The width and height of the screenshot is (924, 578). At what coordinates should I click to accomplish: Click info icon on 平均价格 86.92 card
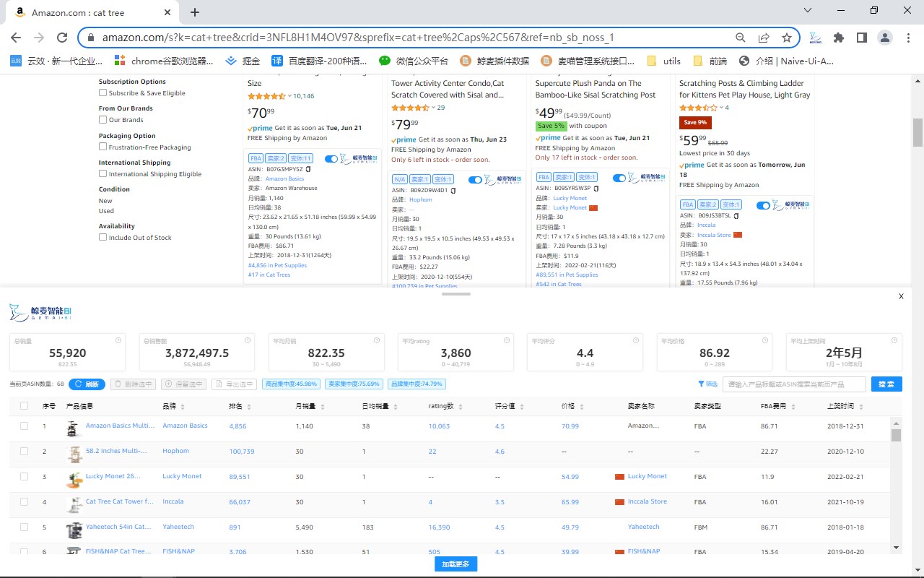[x=765, y=340]
